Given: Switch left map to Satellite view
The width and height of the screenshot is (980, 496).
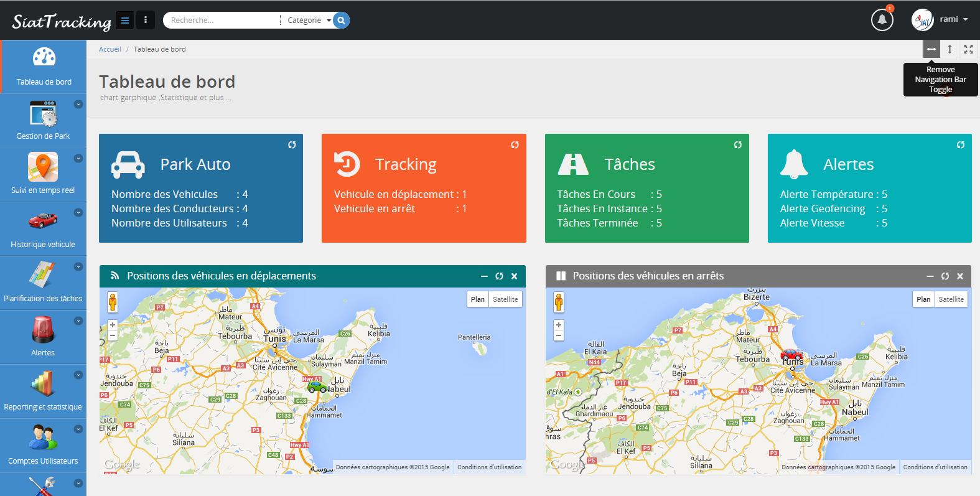Looking at the screenshot, I should 505,299.
